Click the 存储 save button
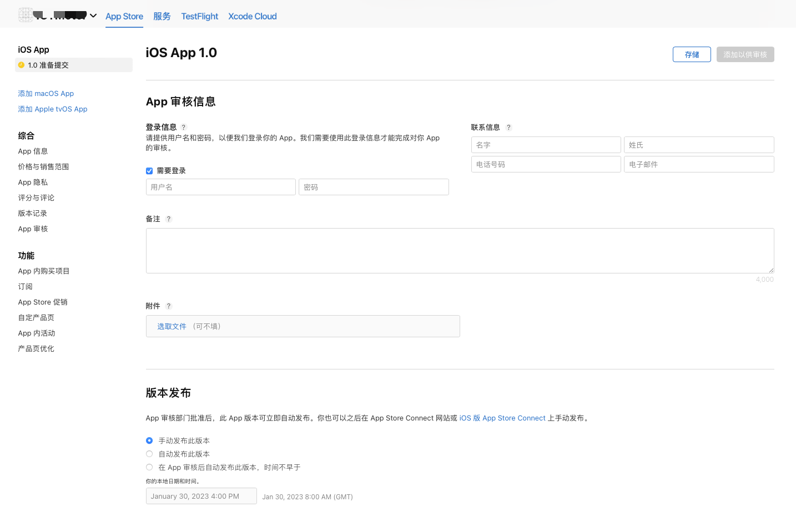This screenshot has height=532, width=796. tap(692, 54)
